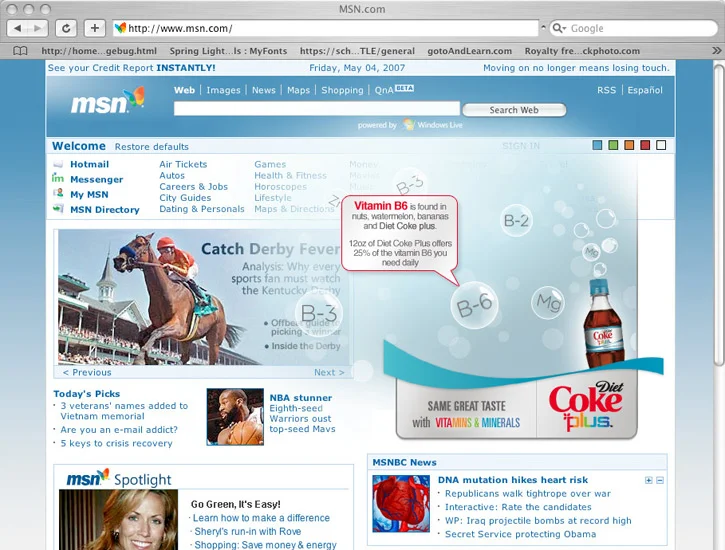Open the Español link

click(645, 90)
